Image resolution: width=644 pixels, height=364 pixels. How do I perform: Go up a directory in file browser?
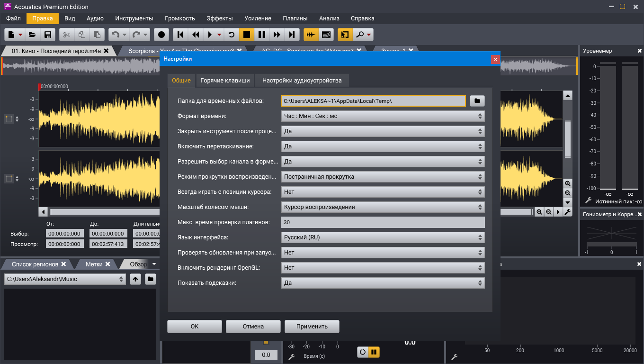pos(135,279)
